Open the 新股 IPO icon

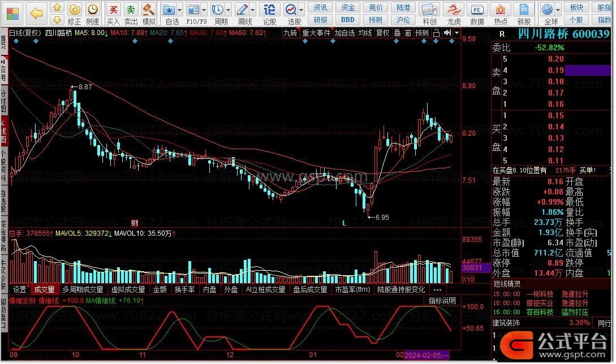(524, 14)
